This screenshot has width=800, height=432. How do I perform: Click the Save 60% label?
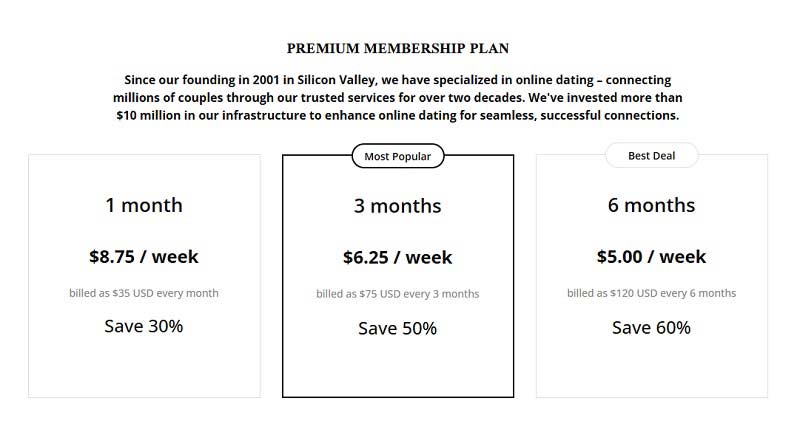coord(652,327)
